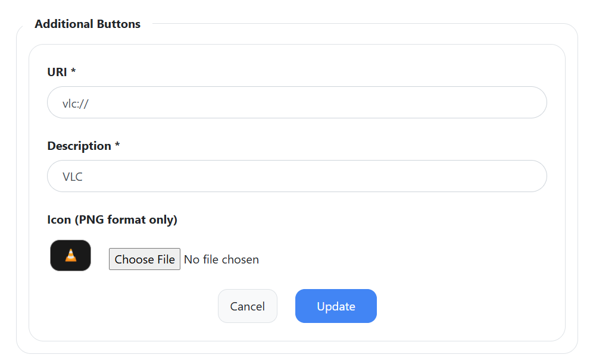590x364 pixels.
Task: Click the VLC cone icon preview
Action: coord(71,255)
